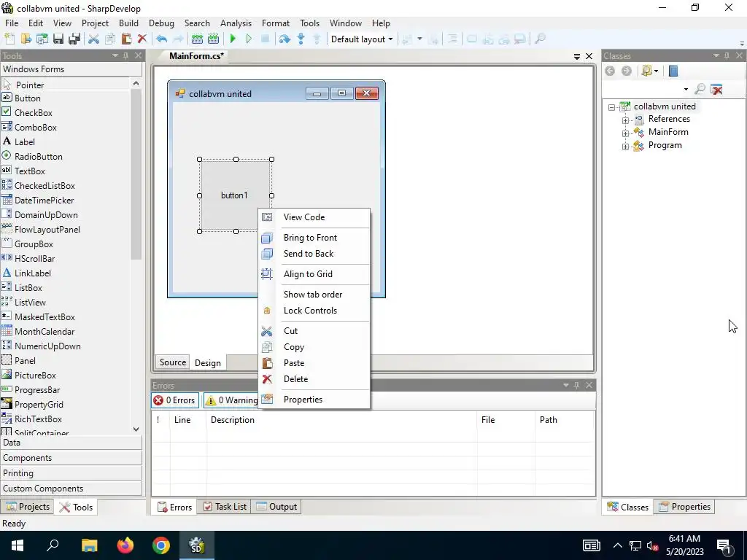Click the Step Over debug icon
747x560 pixels.
(285, 39)
